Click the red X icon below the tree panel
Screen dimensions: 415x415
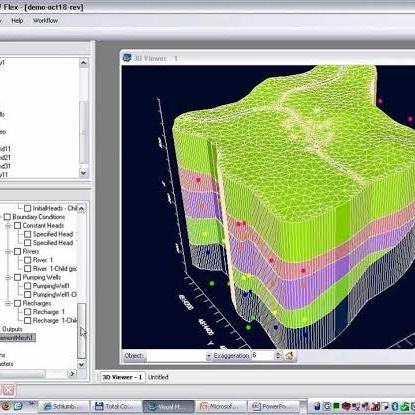pos(9,390)
